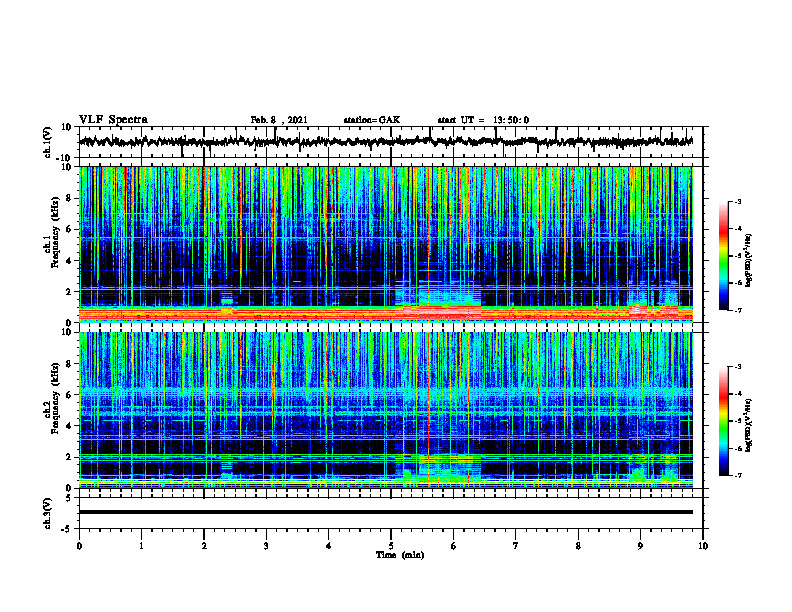Click time axis tick label "2"
The height and width of the screenshot is (612, 792).
pos(204,546)
